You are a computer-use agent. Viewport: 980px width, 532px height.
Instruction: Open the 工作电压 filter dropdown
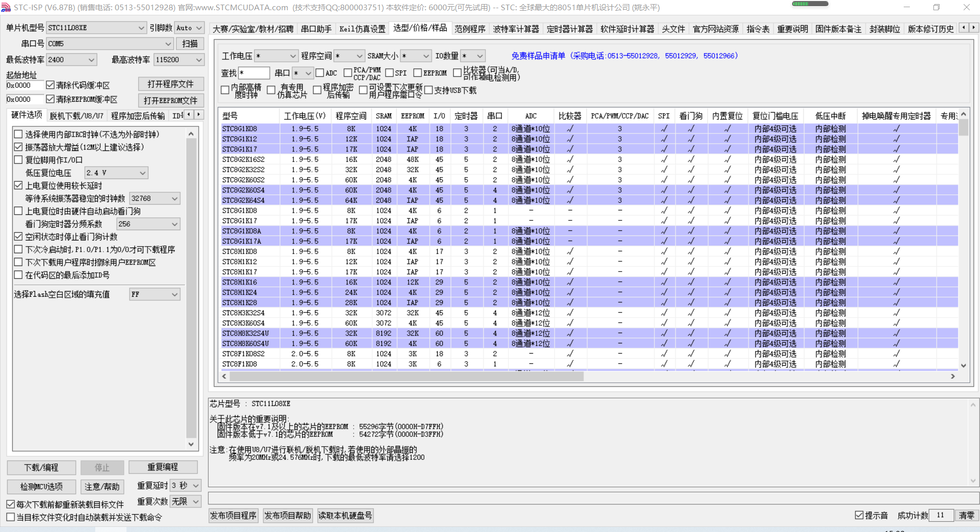pos(276,56)
